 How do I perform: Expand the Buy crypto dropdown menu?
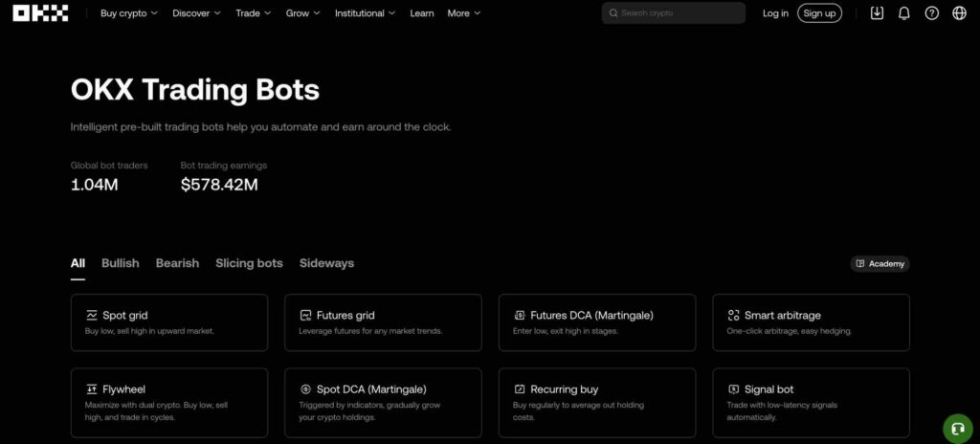129,13
